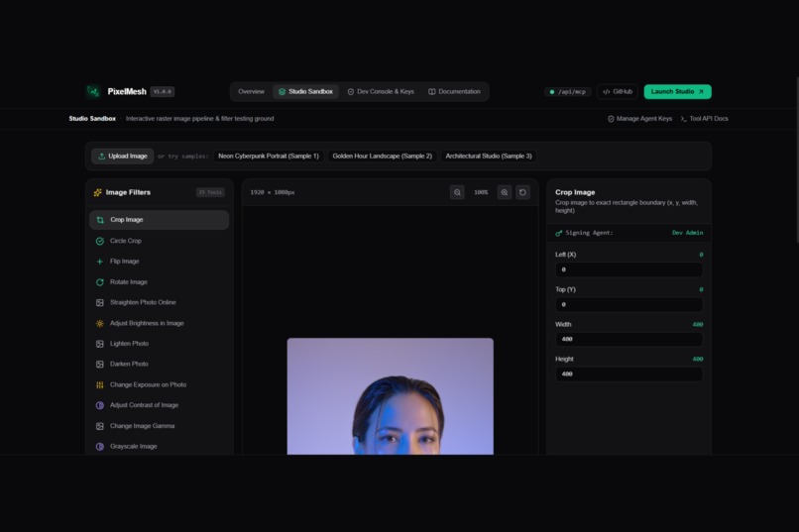The image size is (799, 532).
Task: Click the Top (Y) input field
Action: click(628, 304)
